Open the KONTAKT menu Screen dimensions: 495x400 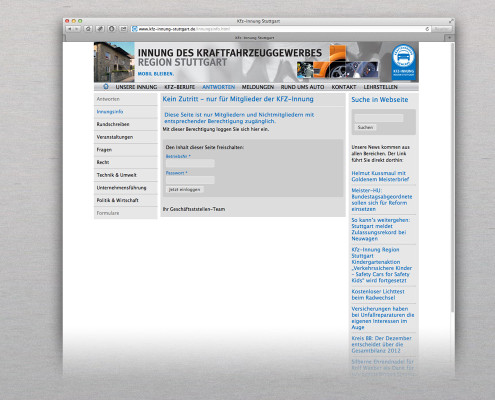(x=344, y=87)
